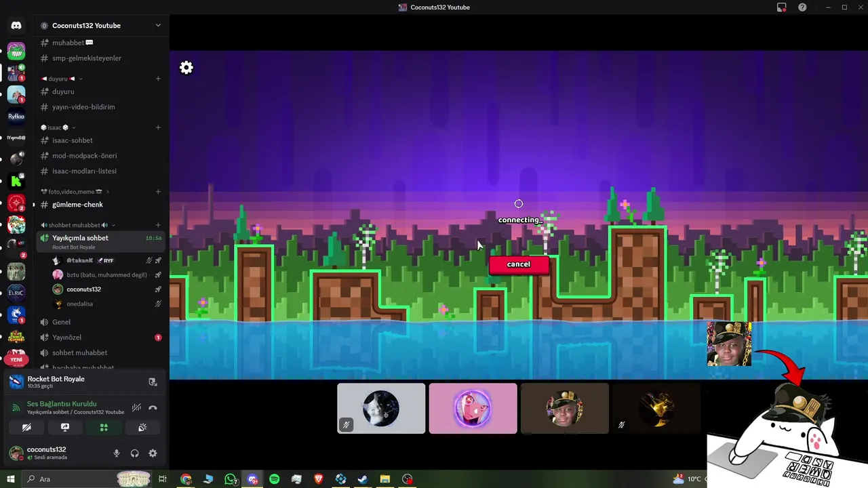This screenshot has width=868, height=488.
Task: Open mod-modpack-öneri channel
Action: tap(101, 156)
